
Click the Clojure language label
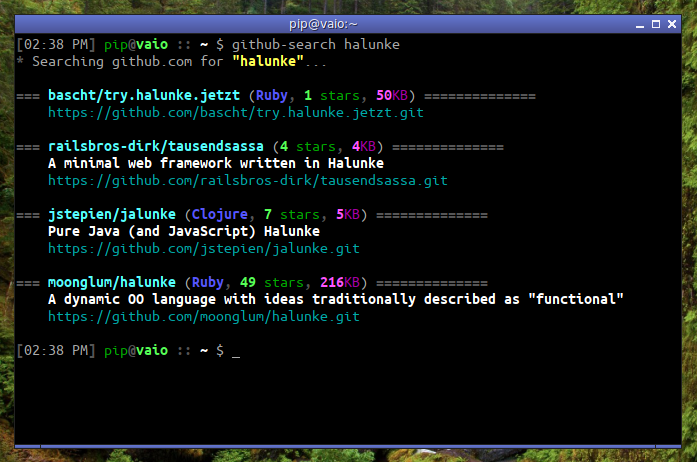click(220, 214)
